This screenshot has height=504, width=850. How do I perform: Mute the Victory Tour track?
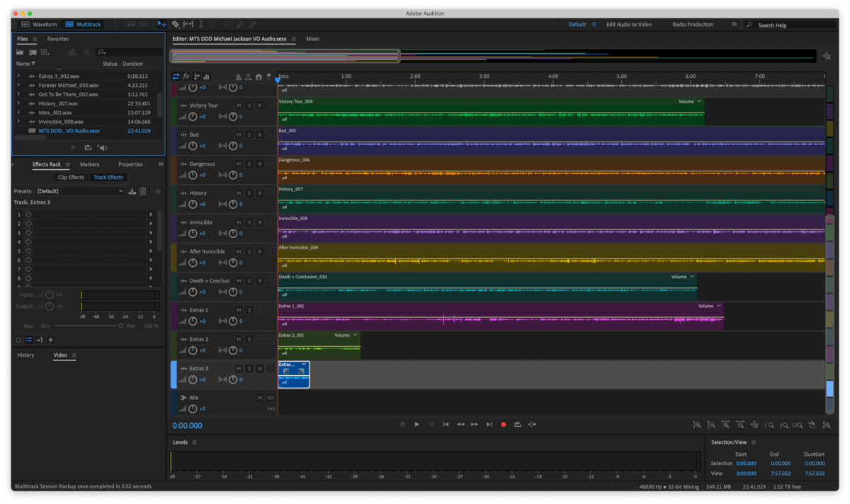point(239,105)
